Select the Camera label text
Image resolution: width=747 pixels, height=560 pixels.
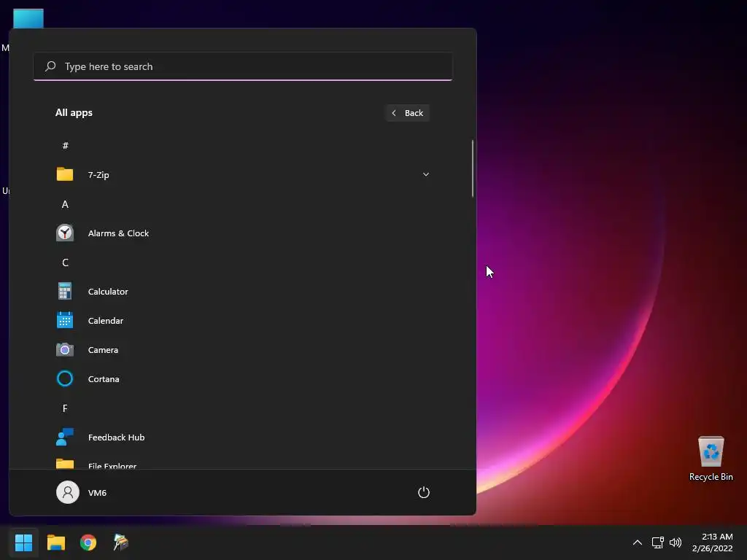pos(103,349)
